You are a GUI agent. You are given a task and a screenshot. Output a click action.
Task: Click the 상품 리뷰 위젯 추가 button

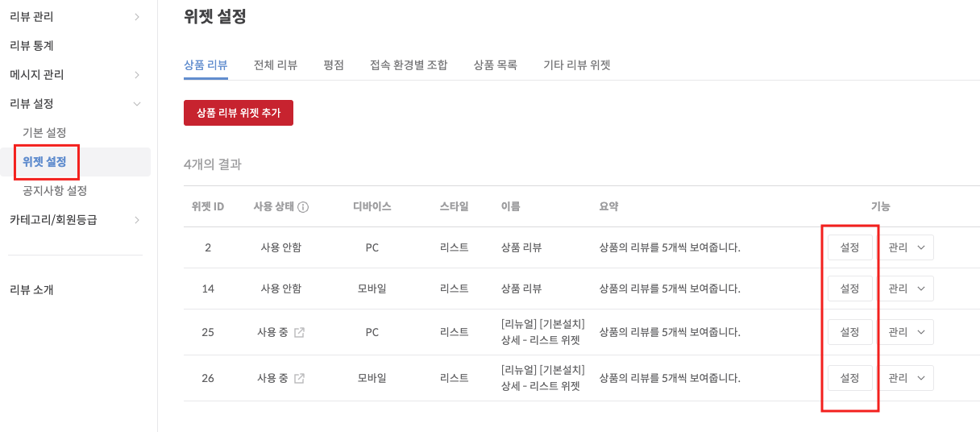click(x=239, y=113)
